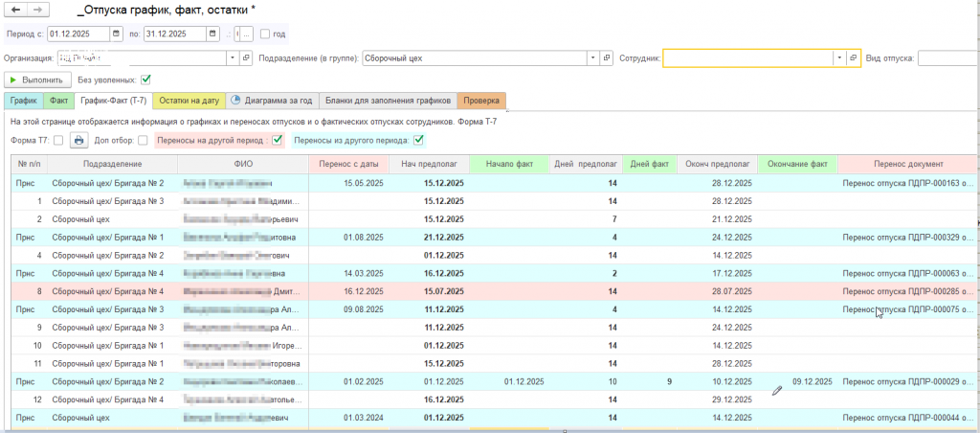This screenshot has height=433, width=980.
Task: Open the 'Диаграмма за год' tab
Action: pyautogui.click(x=272, y=100)
